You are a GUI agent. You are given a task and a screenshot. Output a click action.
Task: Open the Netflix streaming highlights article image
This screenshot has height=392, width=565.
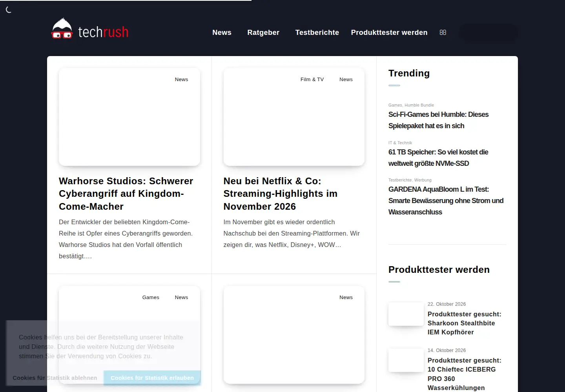pyautogui.click(x=294, y=117)
